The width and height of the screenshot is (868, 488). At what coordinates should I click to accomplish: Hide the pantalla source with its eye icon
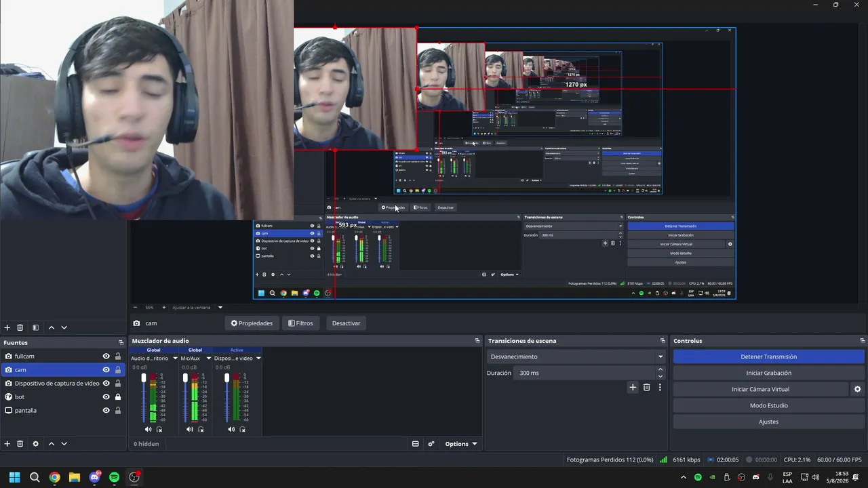(106, 411)
